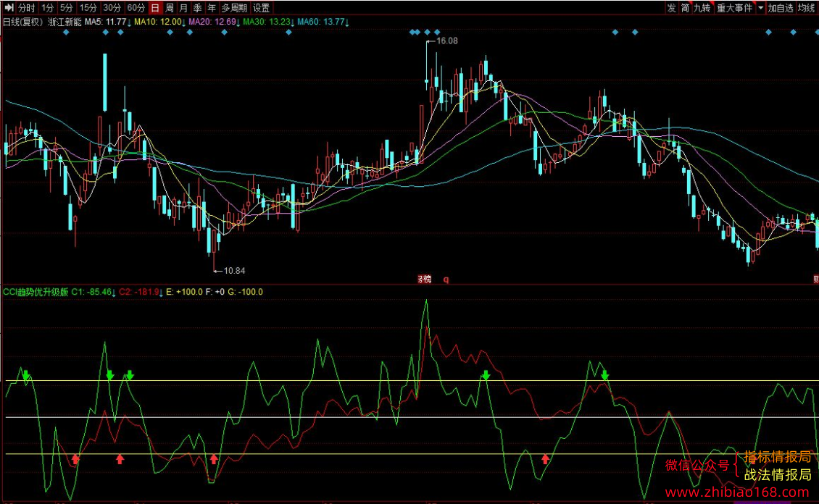Image resolution: width=819 pixels, height=504 pixels.
Task: Select the highlighted 日 daily tab
Action: [155, 7]
